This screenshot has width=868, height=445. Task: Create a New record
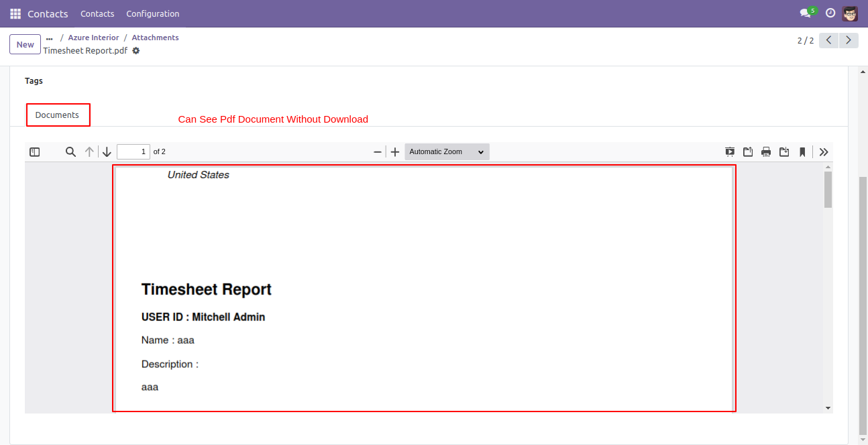pyautogui.click(x=25, y=44)
